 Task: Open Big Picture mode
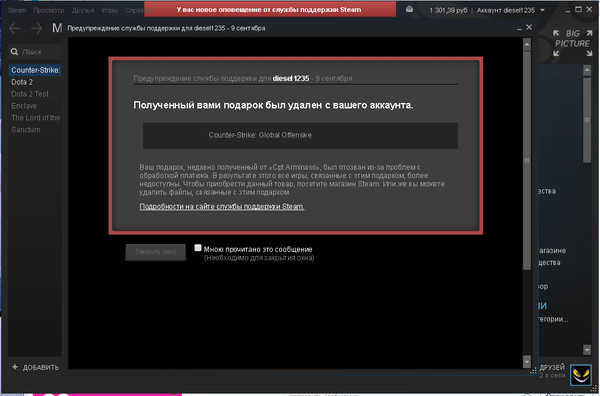pos(572,43)
